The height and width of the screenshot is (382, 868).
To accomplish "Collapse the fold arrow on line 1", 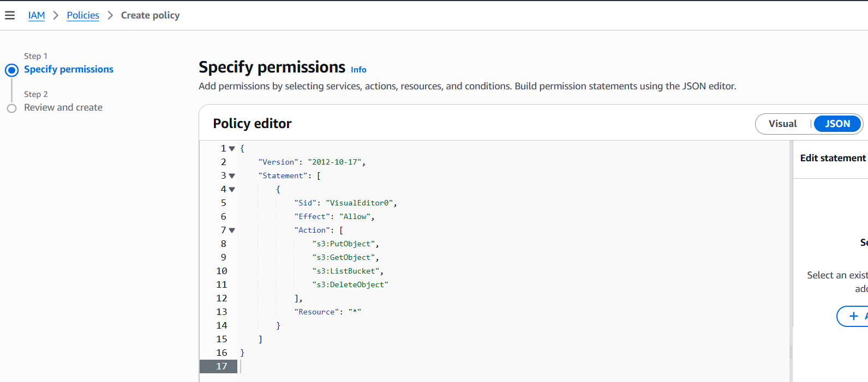I will (232, 149).
